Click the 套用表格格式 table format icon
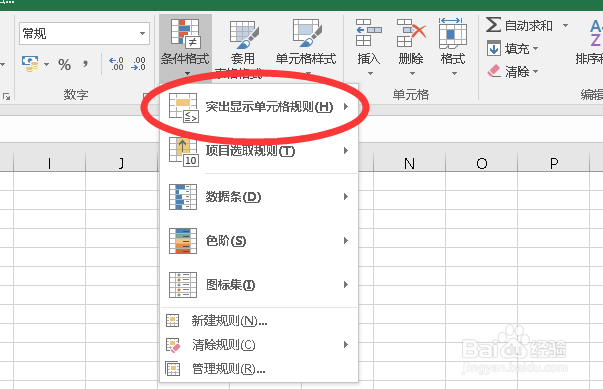The width and height of the screenshot is (603, 389). click(x=243, y=34)
